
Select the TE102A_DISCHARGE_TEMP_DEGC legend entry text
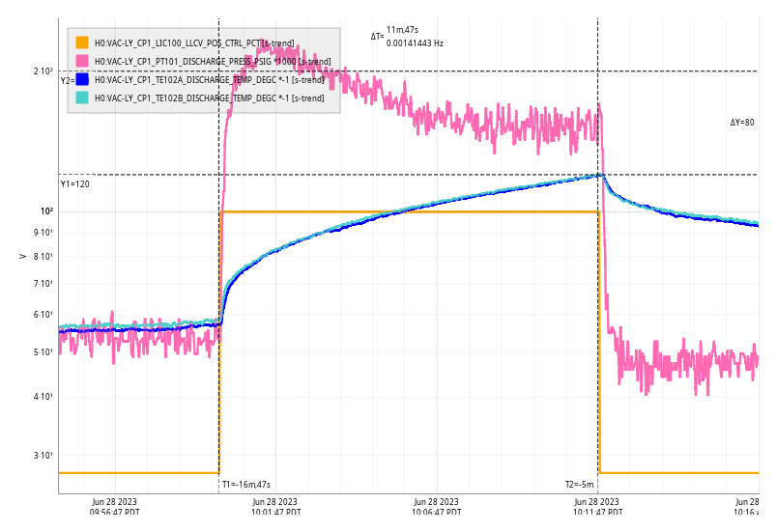pyautogui.click(x=209, y=79)
